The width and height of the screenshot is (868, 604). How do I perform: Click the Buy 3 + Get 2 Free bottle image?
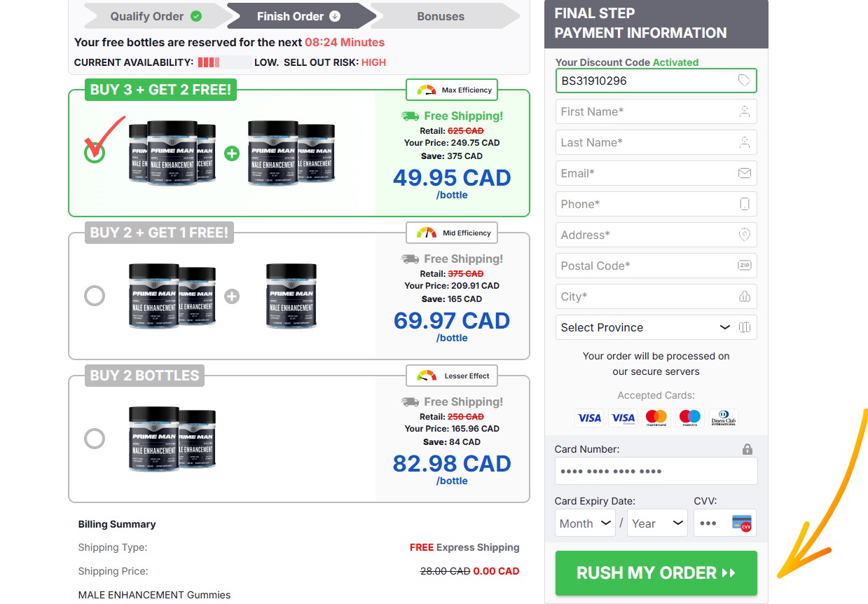point(232,153)
